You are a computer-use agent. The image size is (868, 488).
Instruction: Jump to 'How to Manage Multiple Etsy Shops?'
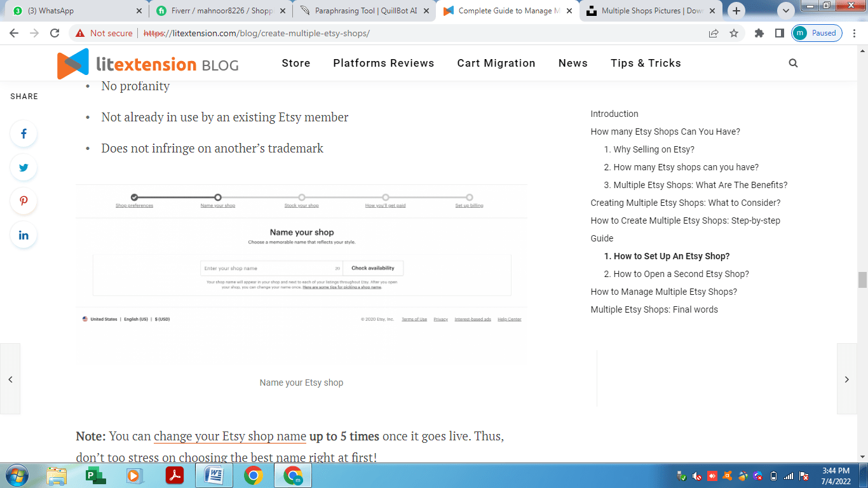click(664, 292)
